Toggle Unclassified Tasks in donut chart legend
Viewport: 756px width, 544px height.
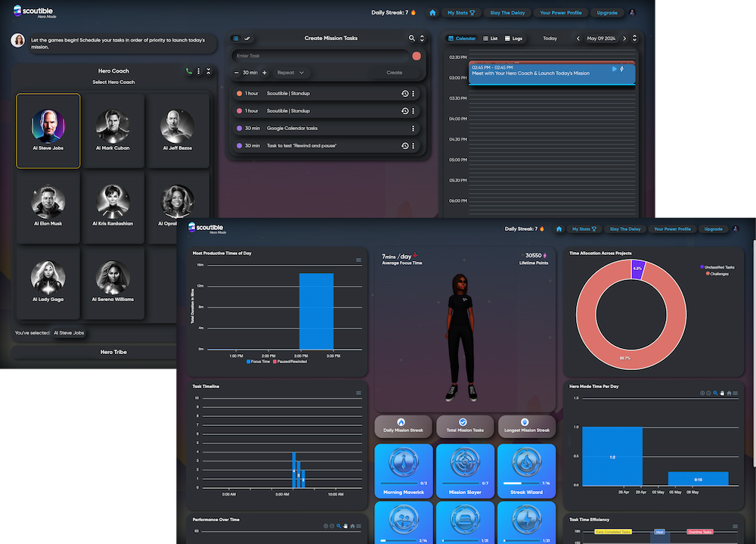(x=717, y=267)
